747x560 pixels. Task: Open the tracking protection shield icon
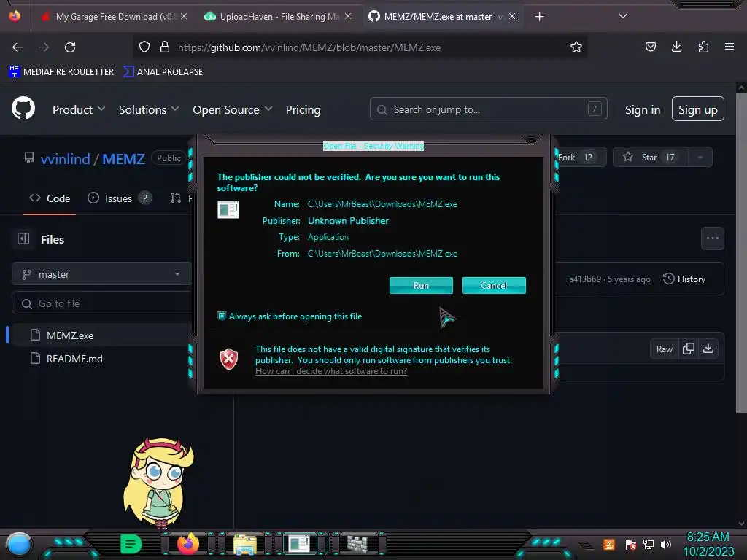click(144, 47)
